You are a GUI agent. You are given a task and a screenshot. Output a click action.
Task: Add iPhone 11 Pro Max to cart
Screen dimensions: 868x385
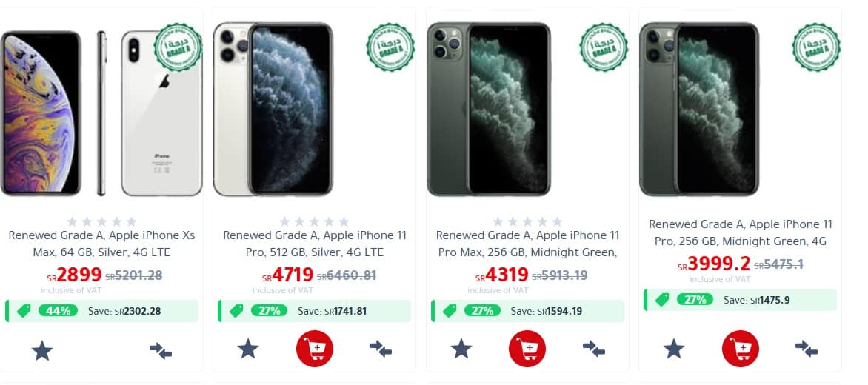527,349
